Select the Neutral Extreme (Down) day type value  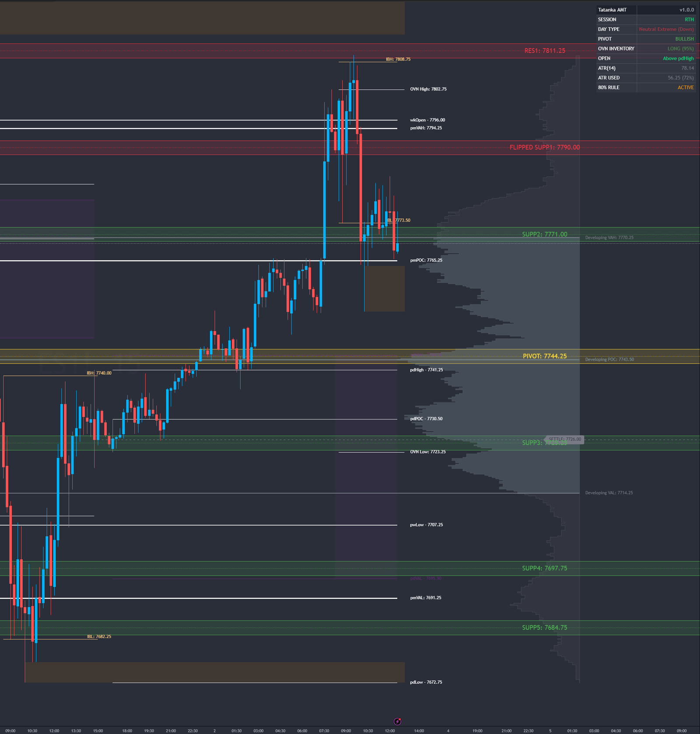[x=666, y=29]
